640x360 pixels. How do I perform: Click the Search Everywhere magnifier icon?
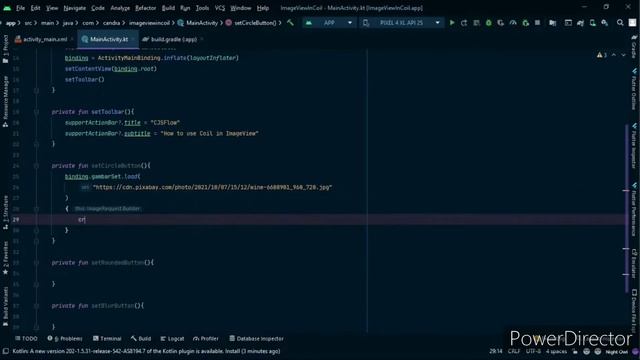(620, 23)
